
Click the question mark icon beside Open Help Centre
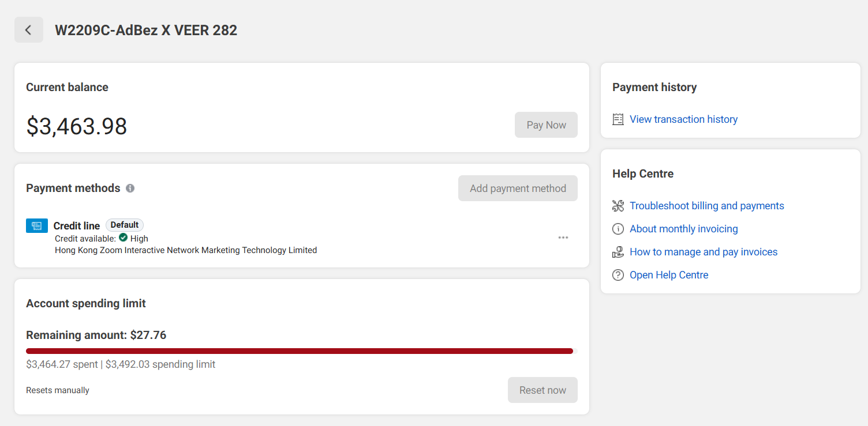pos(618,274)
